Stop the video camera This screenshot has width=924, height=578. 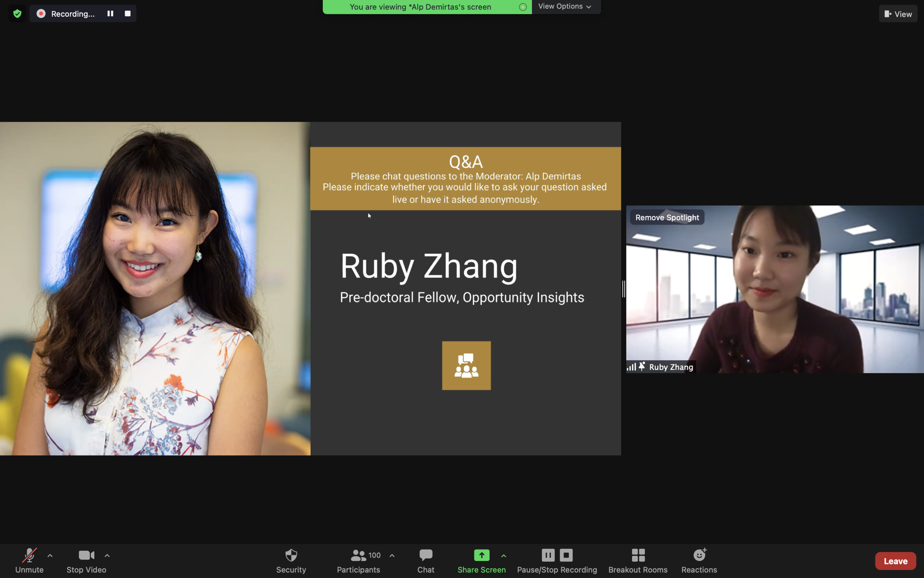click(x=86, y=561)
